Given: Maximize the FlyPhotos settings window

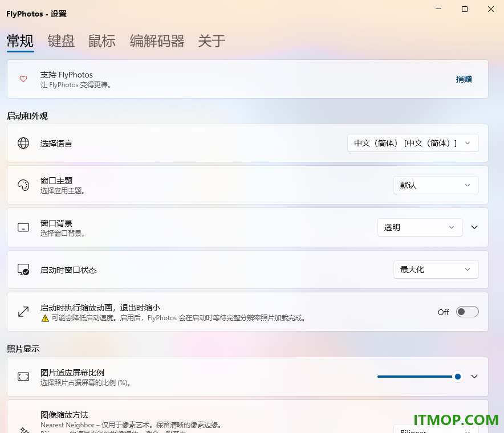Looking at the screenshot, I should [x=465, y=9].
